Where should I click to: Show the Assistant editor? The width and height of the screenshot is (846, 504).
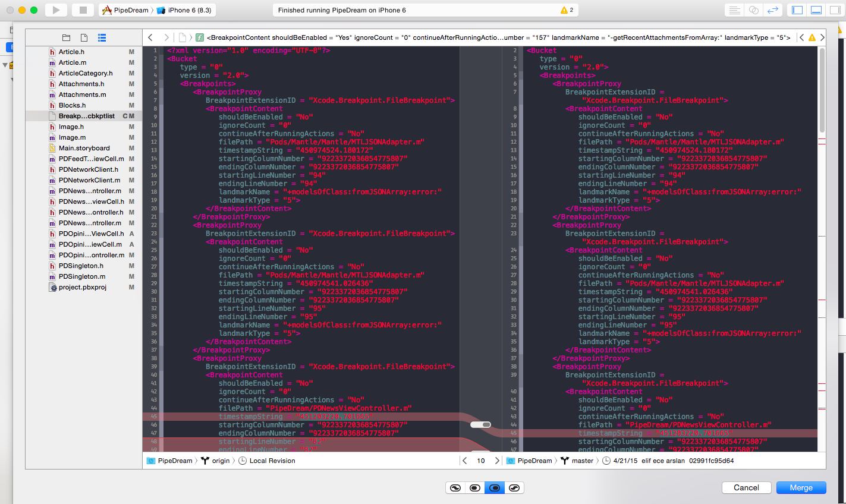(x=753, y=10)
